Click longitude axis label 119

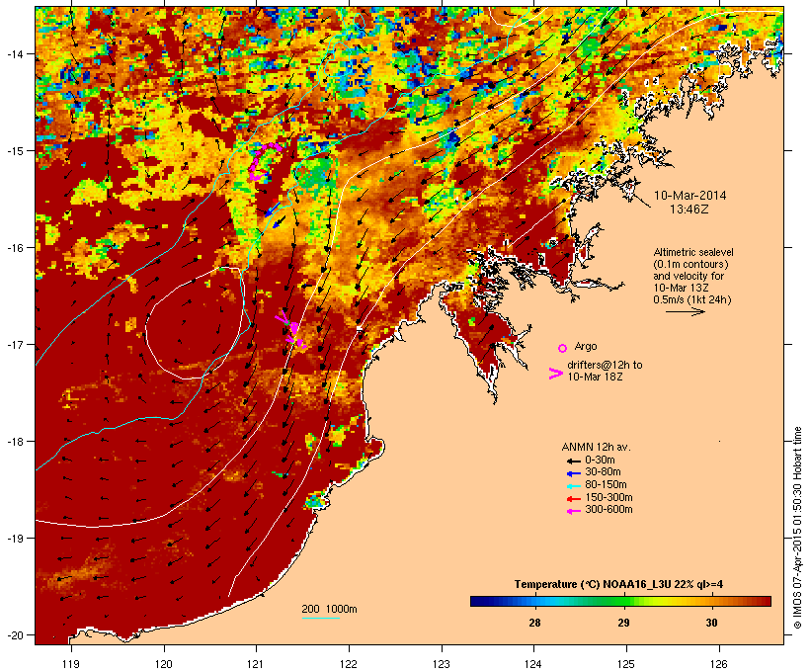71,664
